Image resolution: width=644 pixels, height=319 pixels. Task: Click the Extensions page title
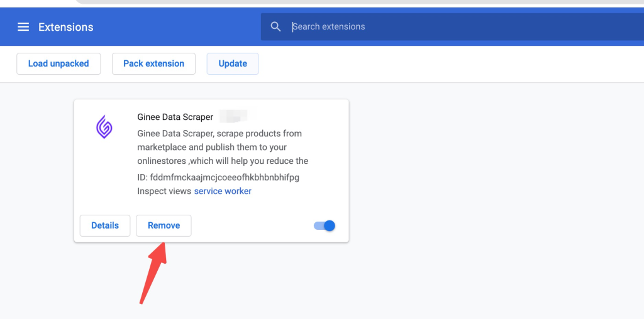pos(65,27)
